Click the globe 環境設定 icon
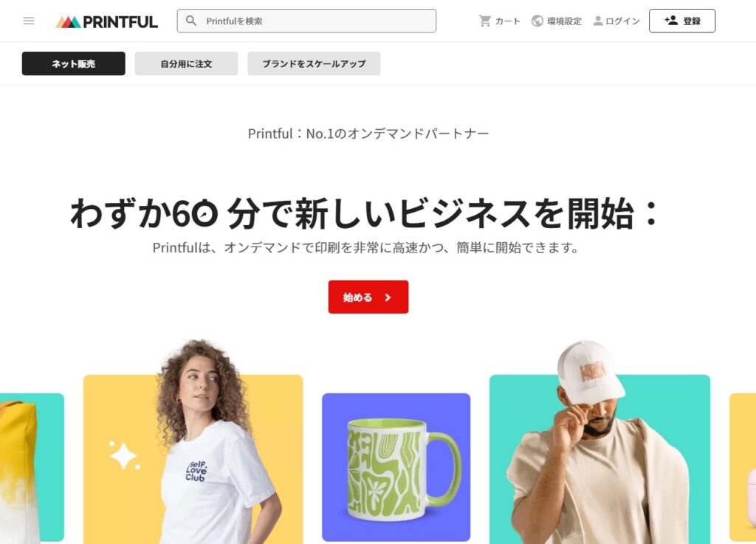The image size is (756, 544). tap(537, 21)
